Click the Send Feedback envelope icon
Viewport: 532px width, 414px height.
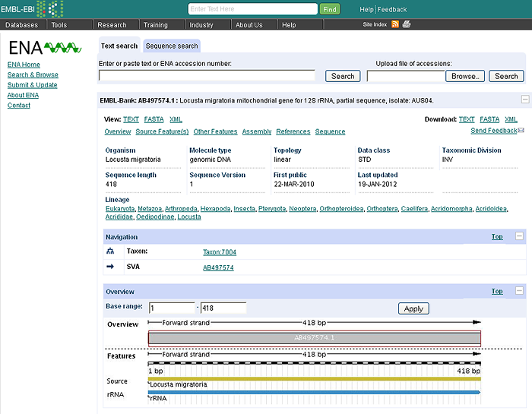521,131
